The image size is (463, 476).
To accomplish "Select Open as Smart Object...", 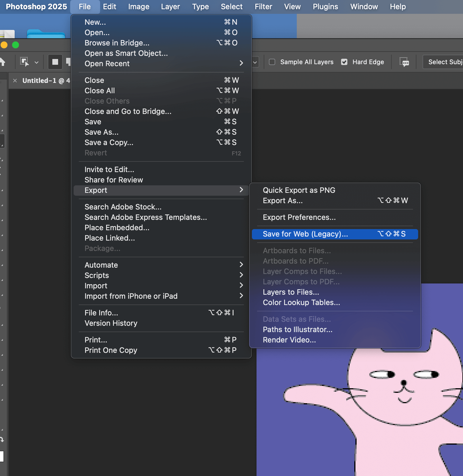I will click(161, 53).
